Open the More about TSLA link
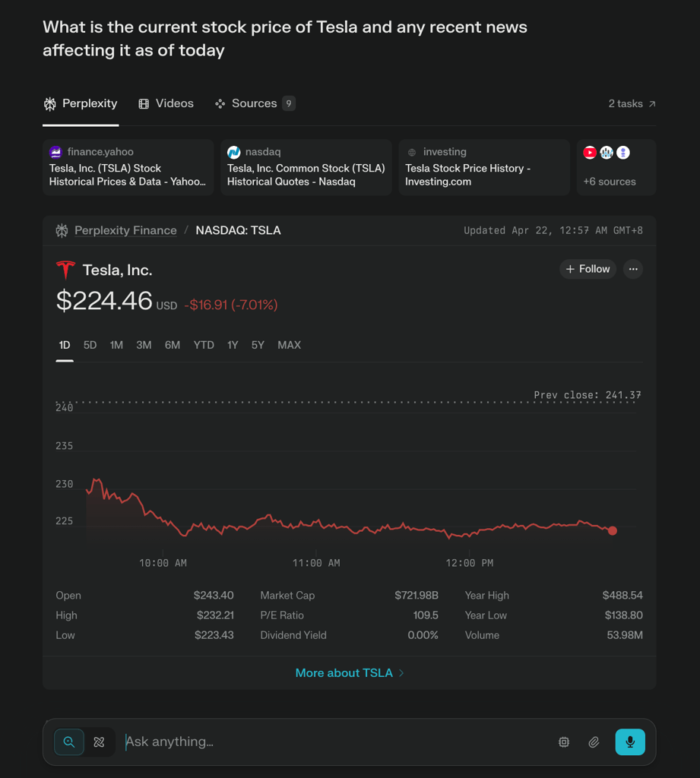The height and width of the screenshot is (778, 700). (x=350, y=673)
